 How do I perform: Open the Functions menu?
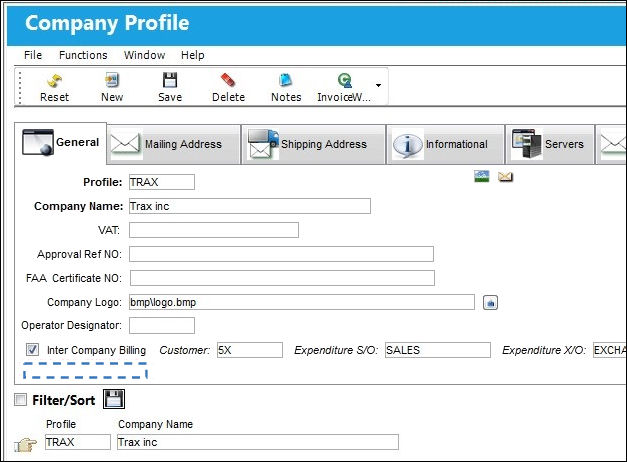(83, 55)
